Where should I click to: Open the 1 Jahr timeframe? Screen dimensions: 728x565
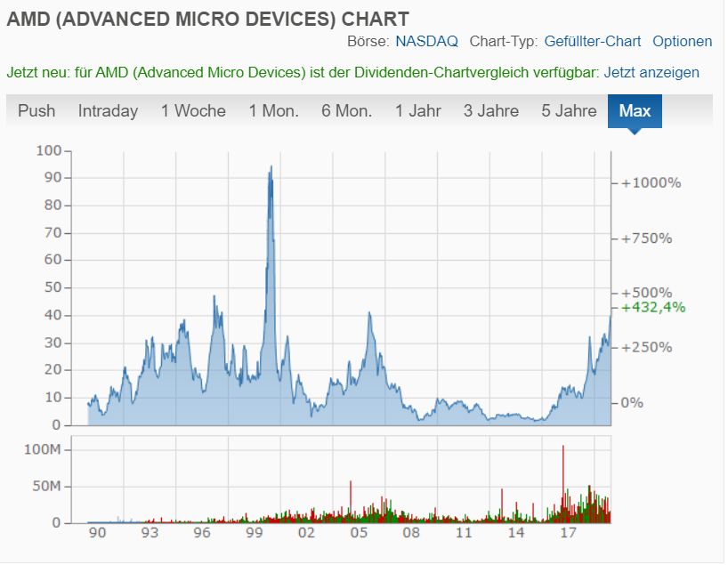[418, 111]
